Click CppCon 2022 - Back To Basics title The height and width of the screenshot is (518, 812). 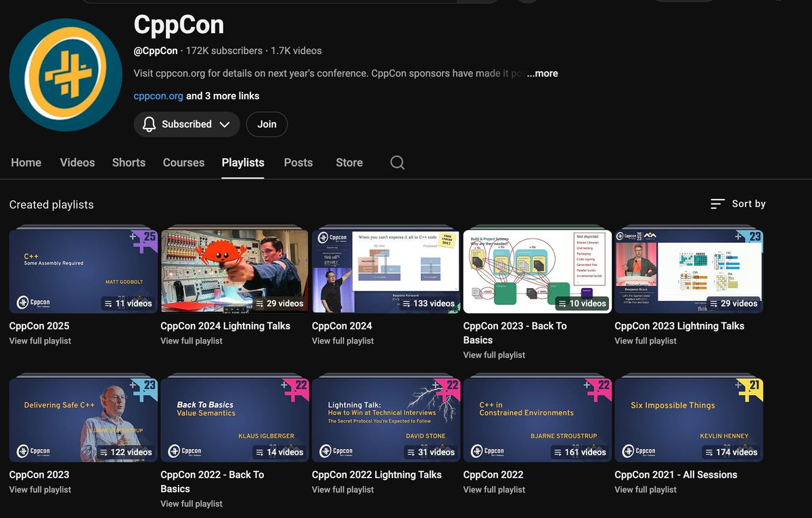(x=212, y=481)
